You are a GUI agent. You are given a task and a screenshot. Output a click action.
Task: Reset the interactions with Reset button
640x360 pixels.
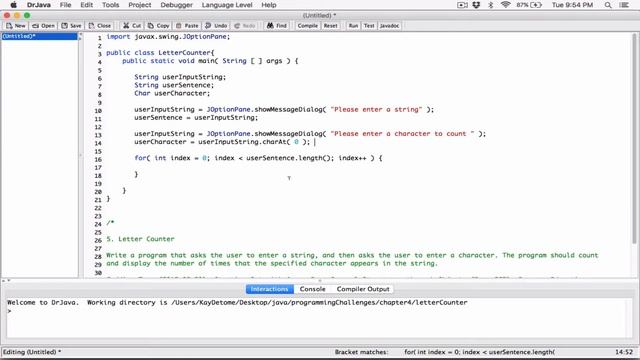[330, 26]
